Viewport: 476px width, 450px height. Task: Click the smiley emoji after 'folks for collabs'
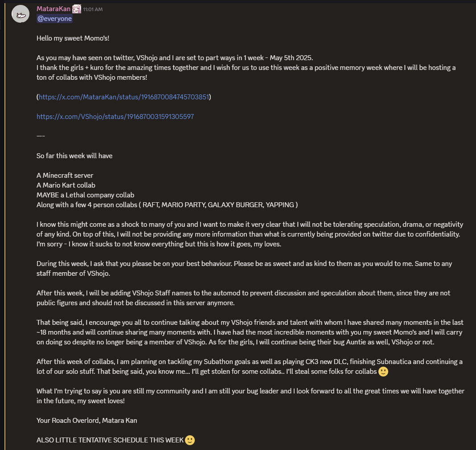(383, 372)
